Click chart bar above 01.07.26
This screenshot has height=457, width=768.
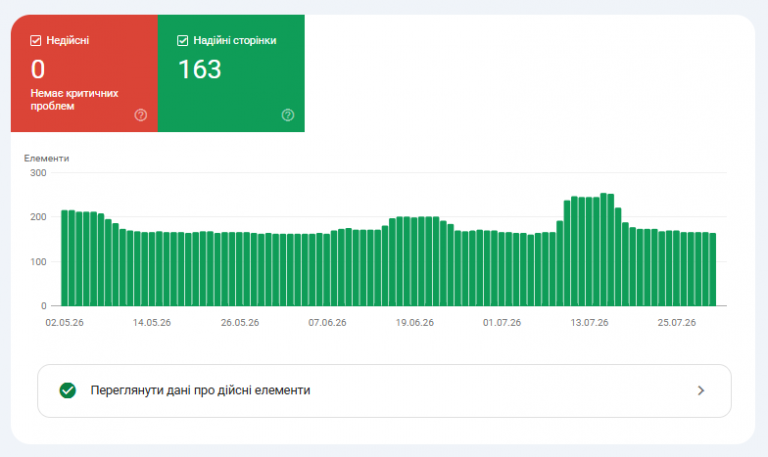pos(502,269)
